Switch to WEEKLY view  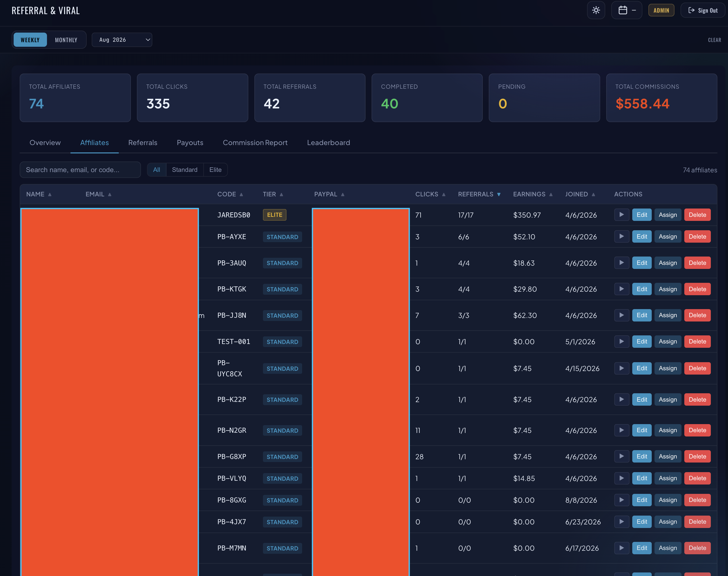click(x=30, y=40)
